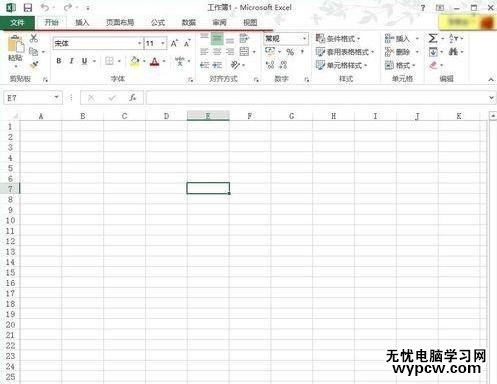This screenshot has width=497, height=384.
Task: Open Excel Help question mark
Action: pos(423,7)
